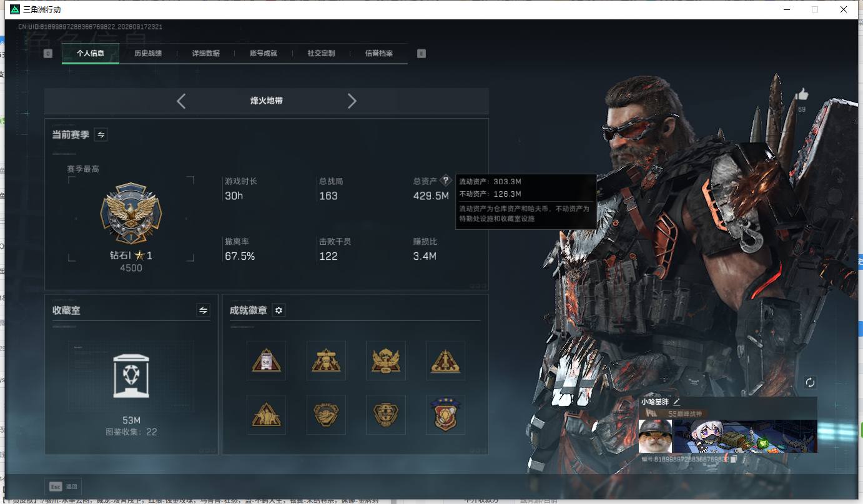Viewport: 863px width, 504px height.
Task: Click the Esc 返回 button
Action: pos(63,487)
